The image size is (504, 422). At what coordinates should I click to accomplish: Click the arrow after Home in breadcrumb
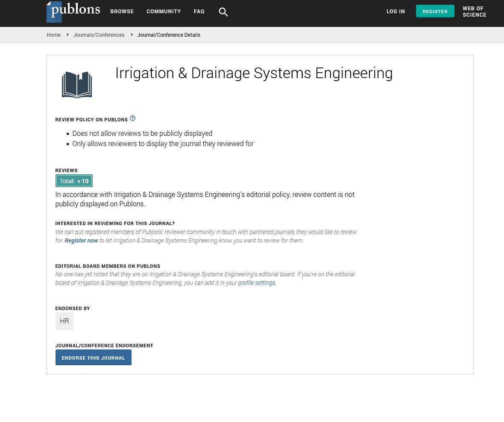coord(67,35)
